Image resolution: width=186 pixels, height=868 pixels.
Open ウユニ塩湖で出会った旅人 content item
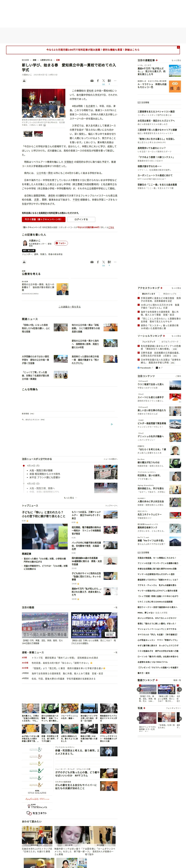tap(151, 384)
